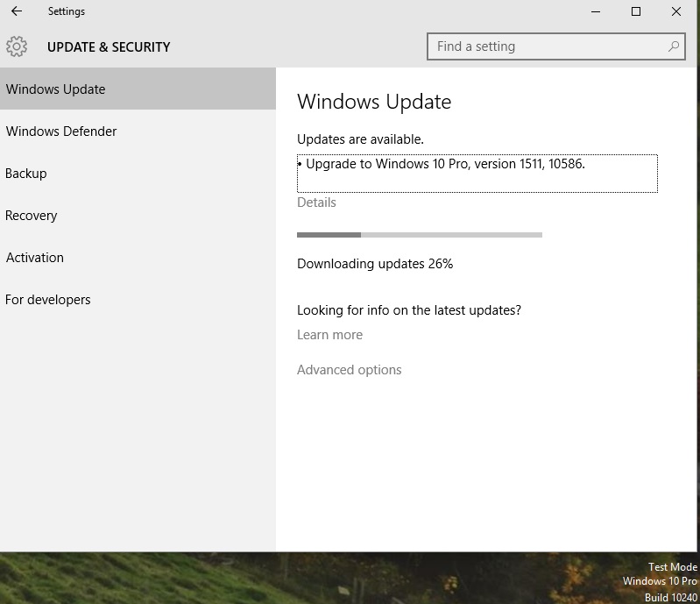700x604 pixels.
Task: Minimize the Settings window
Action: coord(596,11)
